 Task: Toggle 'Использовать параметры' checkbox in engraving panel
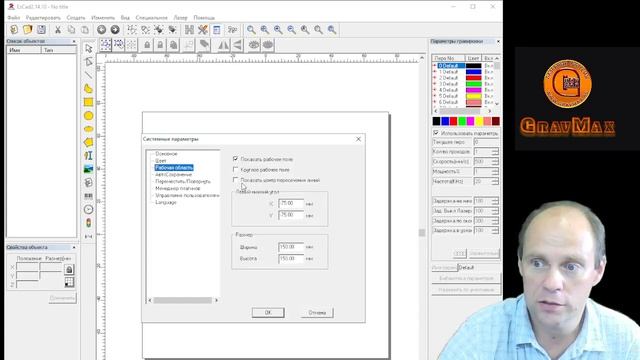tap(436, 133)
